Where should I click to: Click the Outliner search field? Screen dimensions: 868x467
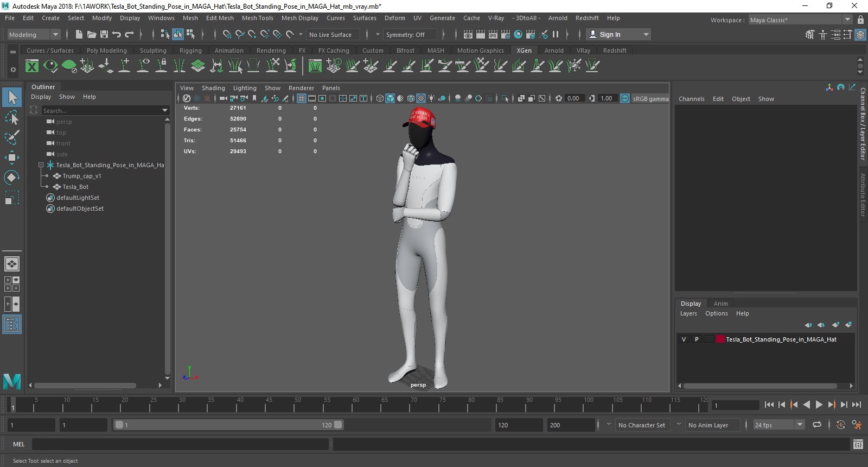point(102,110)
